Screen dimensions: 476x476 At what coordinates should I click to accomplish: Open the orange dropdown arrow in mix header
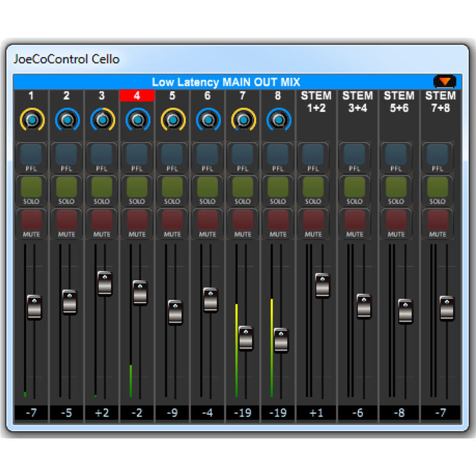coord(444,82)
